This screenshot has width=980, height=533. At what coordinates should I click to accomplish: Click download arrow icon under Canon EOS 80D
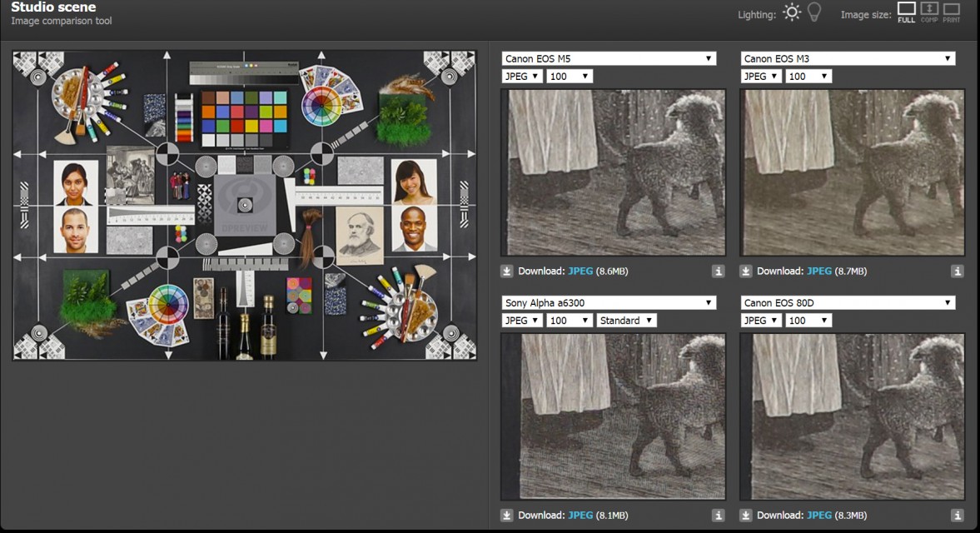tap(746, 516)
